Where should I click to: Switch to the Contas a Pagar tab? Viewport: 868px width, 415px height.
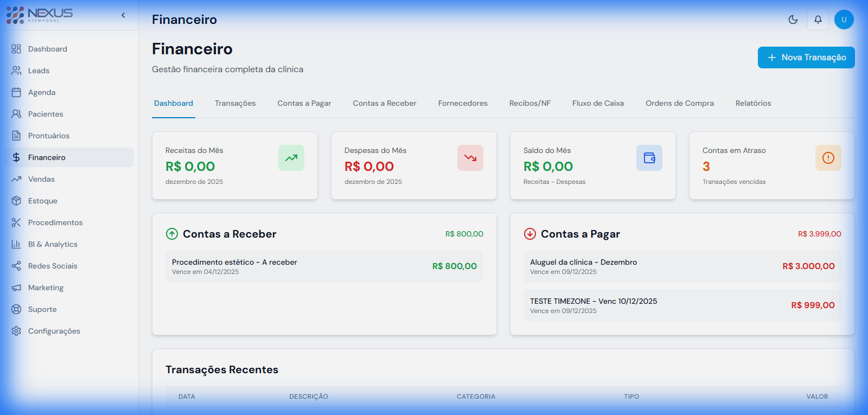(304, 103)
